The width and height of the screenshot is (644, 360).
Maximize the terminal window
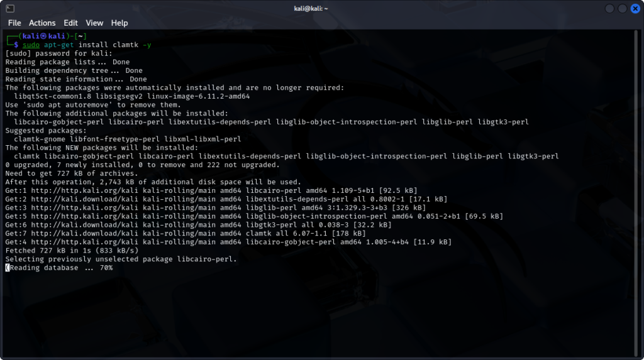(622, 8)
